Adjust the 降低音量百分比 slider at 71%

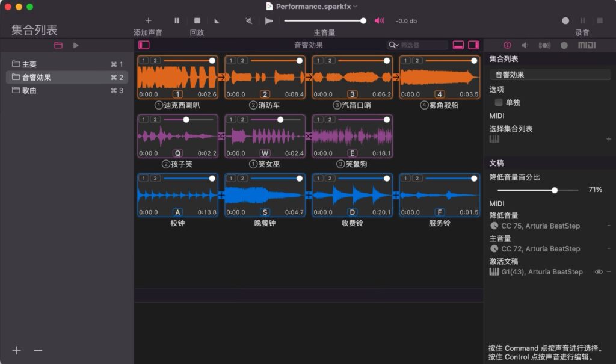coord(554,190)
